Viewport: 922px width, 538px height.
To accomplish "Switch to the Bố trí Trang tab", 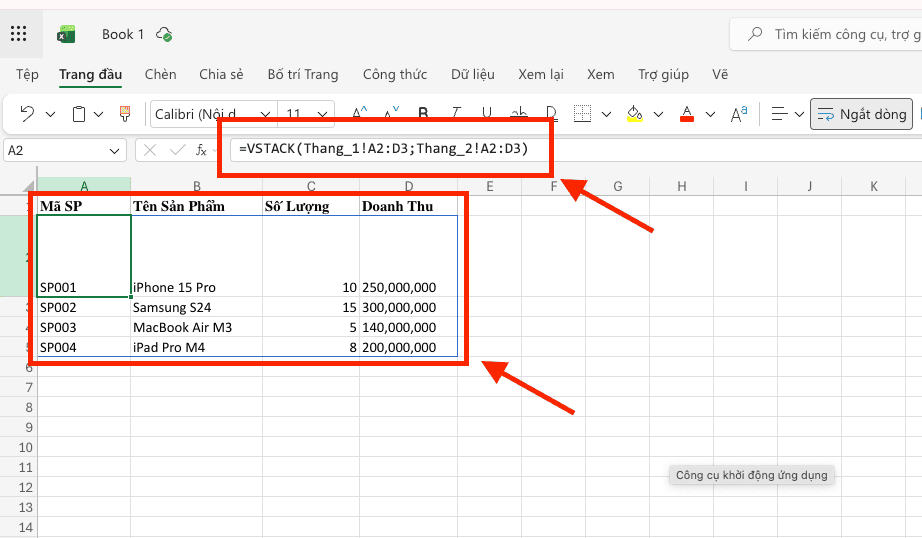I will point(303,74).
